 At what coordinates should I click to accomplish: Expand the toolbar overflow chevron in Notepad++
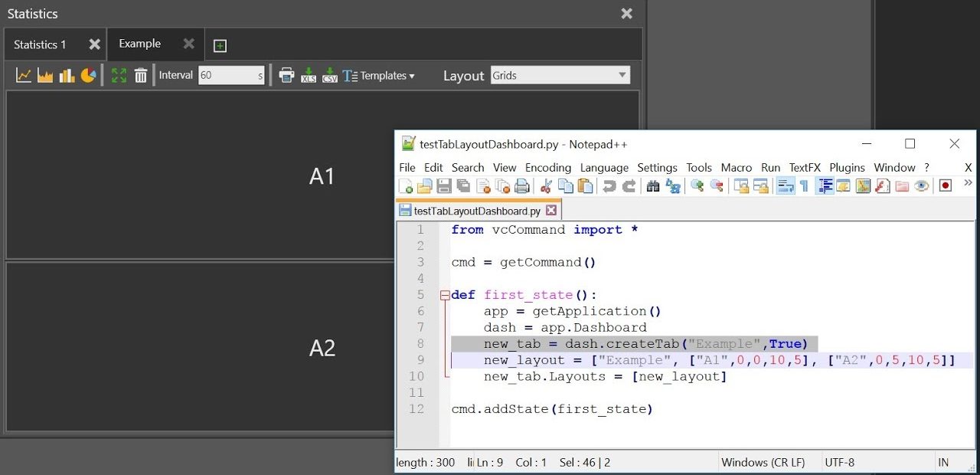968,185
